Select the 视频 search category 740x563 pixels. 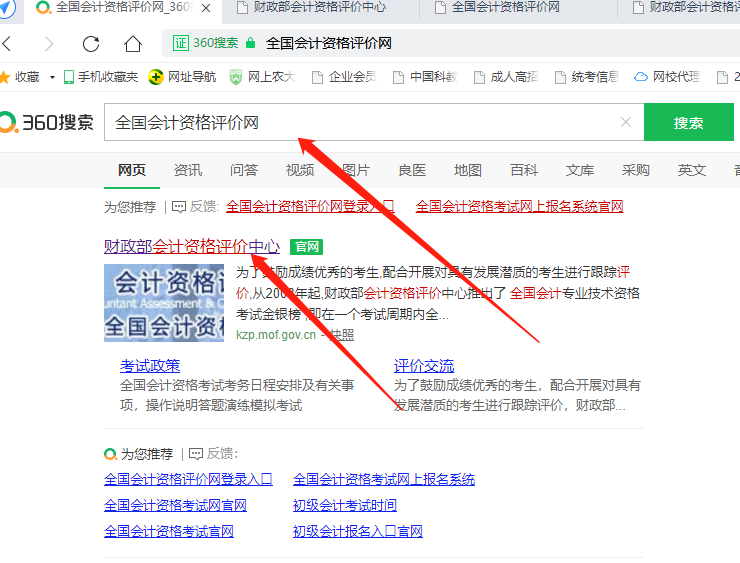pos(300,170)
